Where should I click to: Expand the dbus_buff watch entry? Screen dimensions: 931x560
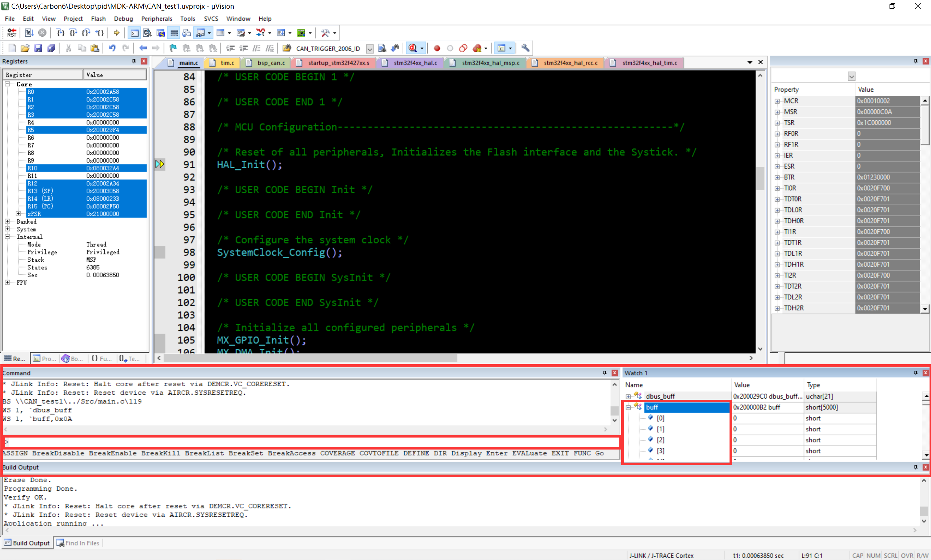[x=628, y=396]
